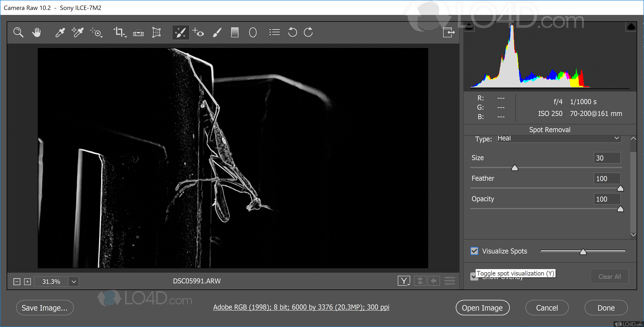Enable Show Overlay option
The width and height of the screenshot is (644, 327).
coord(474,277)
